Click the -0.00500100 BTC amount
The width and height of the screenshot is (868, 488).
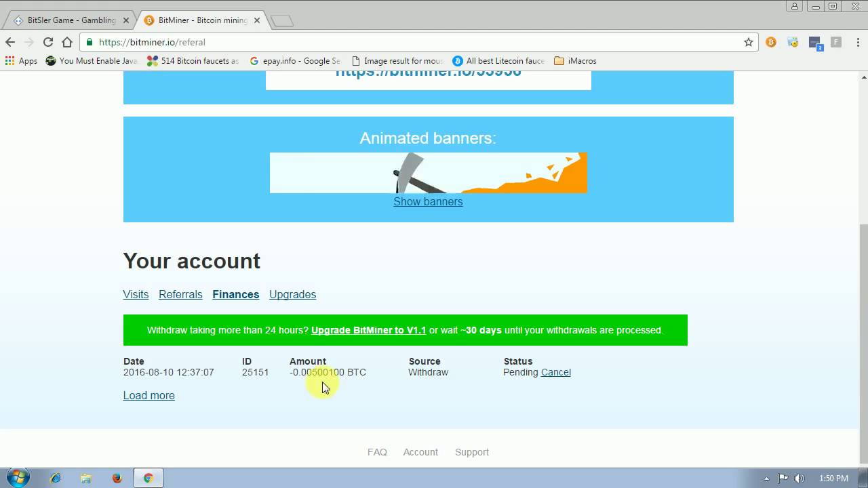pyautogui.click(x=328, y=372)
